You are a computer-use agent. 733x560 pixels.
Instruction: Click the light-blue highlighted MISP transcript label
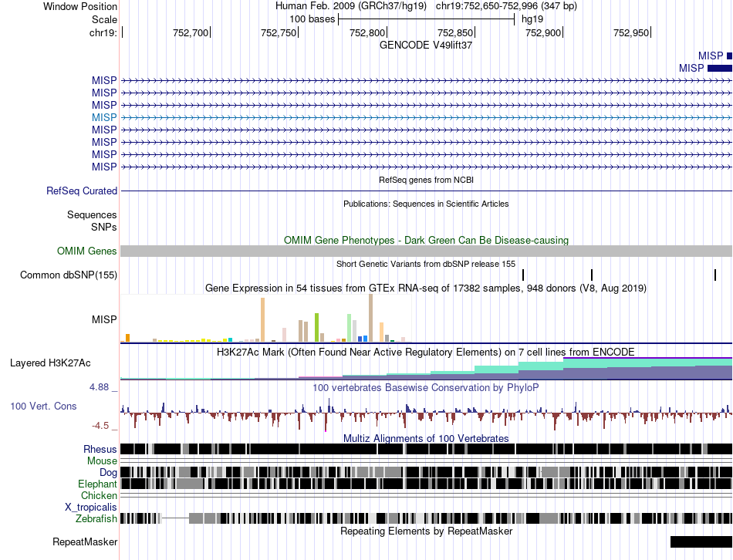tap(104, 117)
